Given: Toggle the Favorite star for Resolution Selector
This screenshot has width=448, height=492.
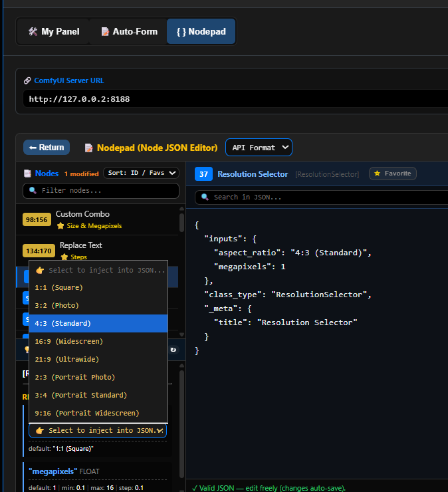Looking at the screenshot, I should (392, 174).
